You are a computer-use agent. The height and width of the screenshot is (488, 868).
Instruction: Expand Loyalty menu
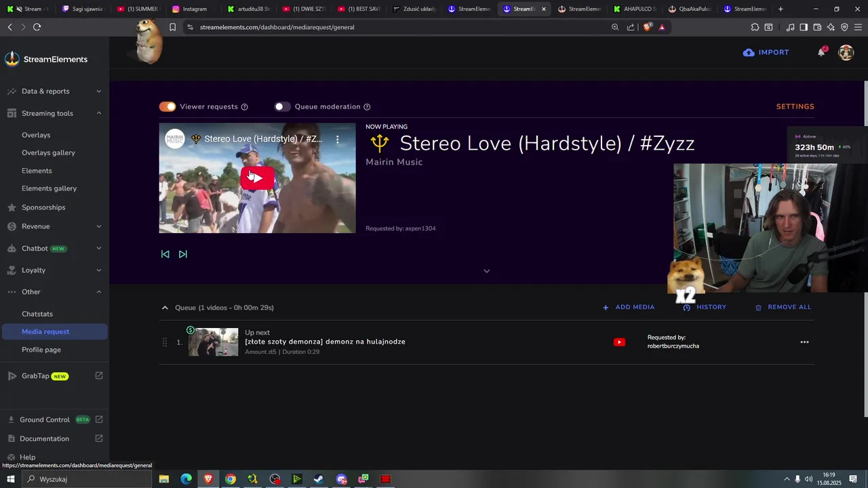point(54,270)
